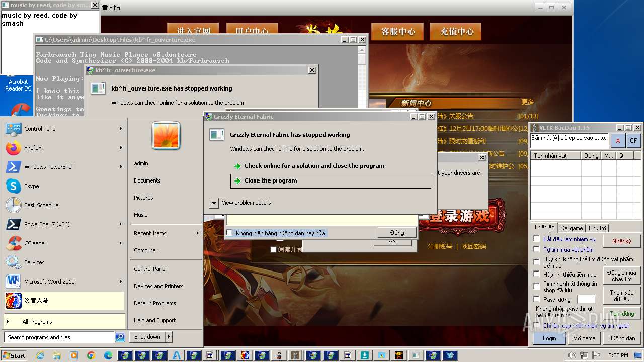Click the search magnifier icon in Start menu
The height and width of the screenshot is (362, 644).
coord(120,337)
